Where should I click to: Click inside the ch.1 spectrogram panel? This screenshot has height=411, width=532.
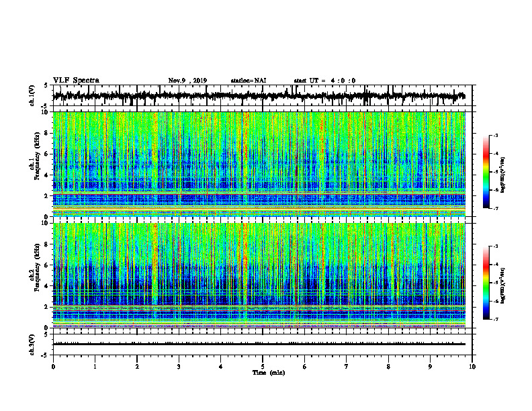click(259, 164)
